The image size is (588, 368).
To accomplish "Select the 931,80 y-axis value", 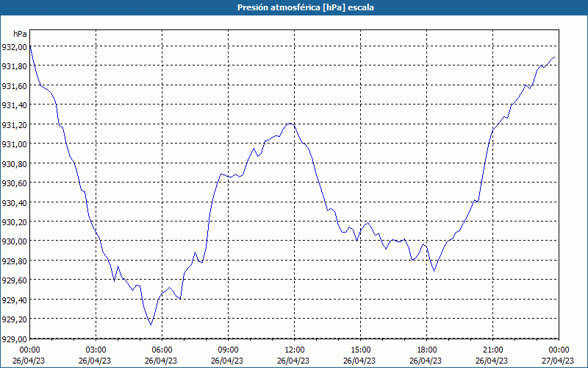I will click(x=14, y=66).
